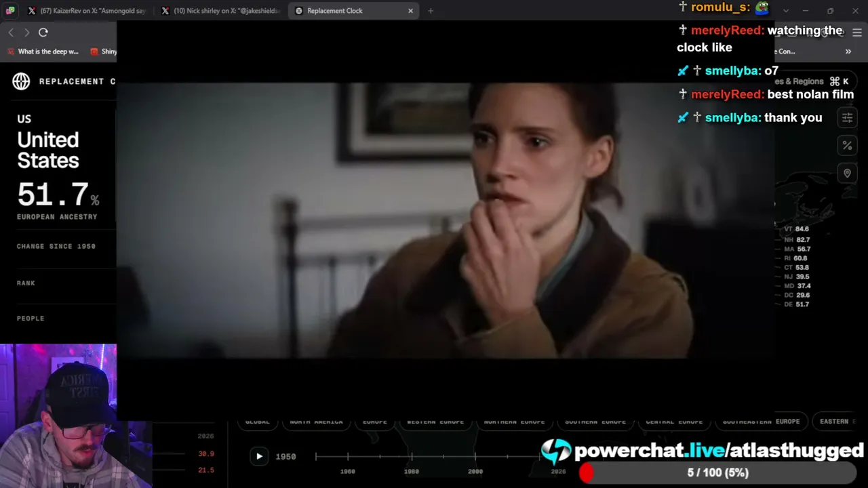This screenshot has width=868, height=488.
Task: Click the RI 60.8 state entry
Action: tap(797, 258)
